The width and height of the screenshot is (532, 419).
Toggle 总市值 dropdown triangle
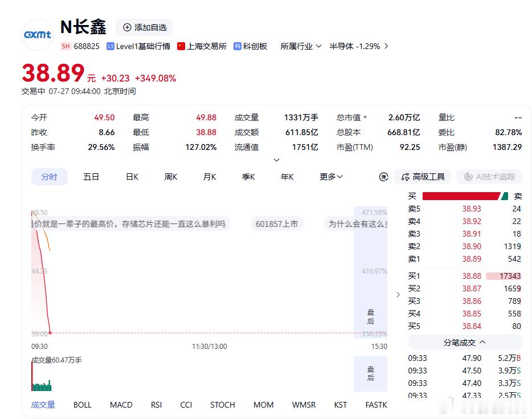coord(365,117)
